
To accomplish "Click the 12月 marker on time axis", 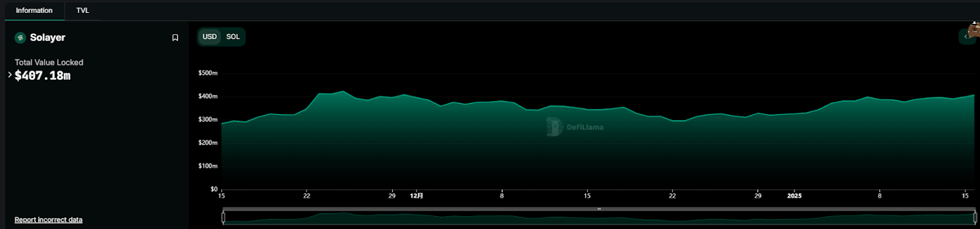I will pyautogui.click(x=417, y=196).
